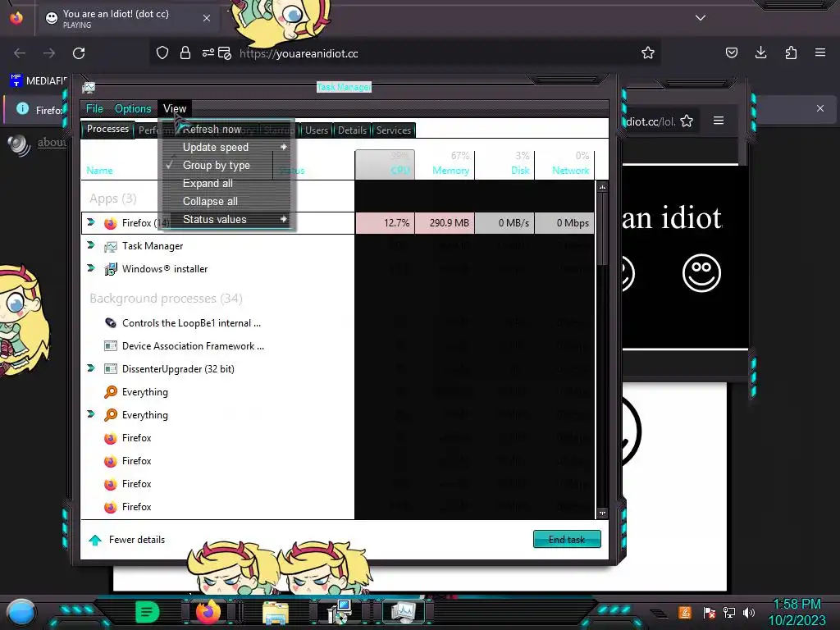Bookmark this page with the star icon
The height and width of the screenshot is (630, 840).
click(648, 53)
